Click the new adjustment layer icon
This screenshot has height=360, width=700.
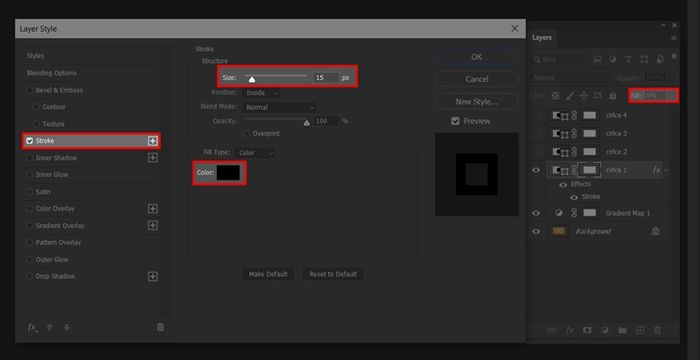click(x=605, y=330)
